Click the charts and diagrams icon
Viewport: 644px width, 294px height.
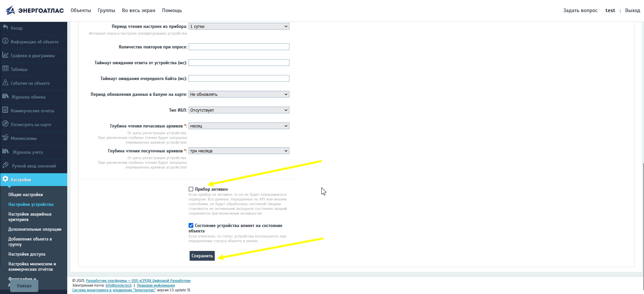click(x=5, y=55)
